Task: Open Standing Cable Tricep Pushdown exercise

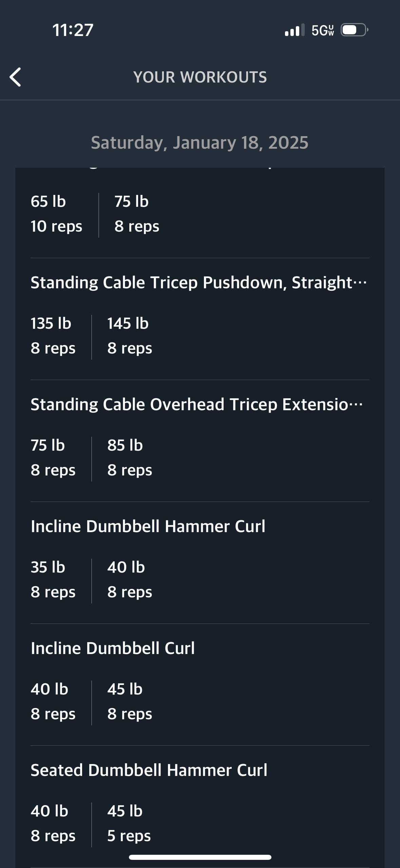Action: [x=199, y=283]
